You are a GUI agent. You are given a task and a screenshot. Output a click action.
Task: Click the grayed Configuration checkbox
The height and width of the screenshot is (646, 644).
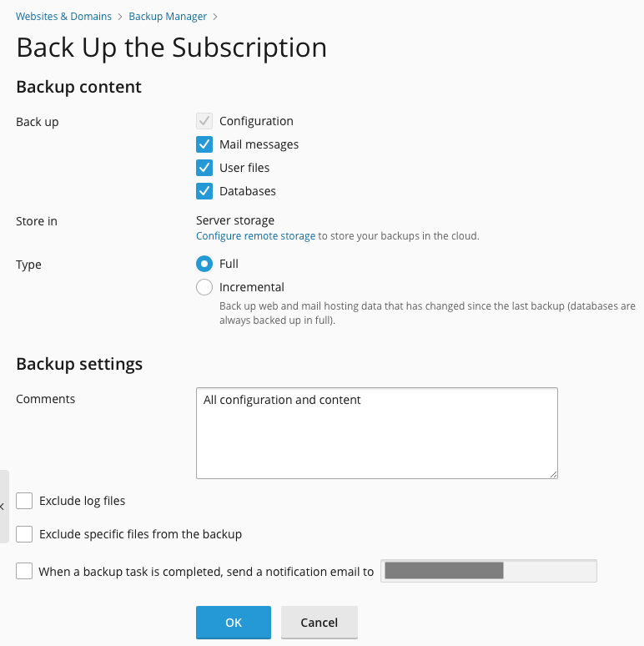click(204, 121)
